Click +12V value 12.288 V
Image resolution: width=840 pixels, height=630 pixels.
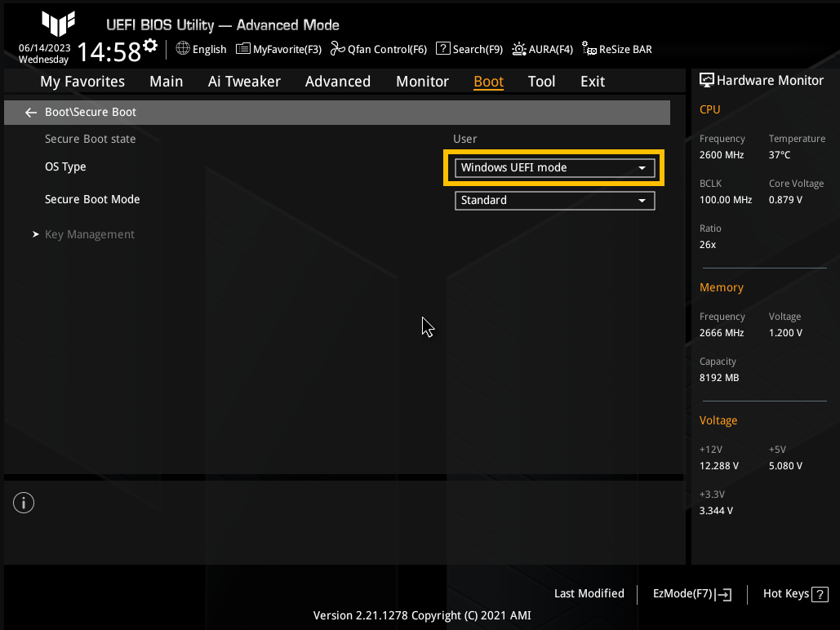click(719, 465)
